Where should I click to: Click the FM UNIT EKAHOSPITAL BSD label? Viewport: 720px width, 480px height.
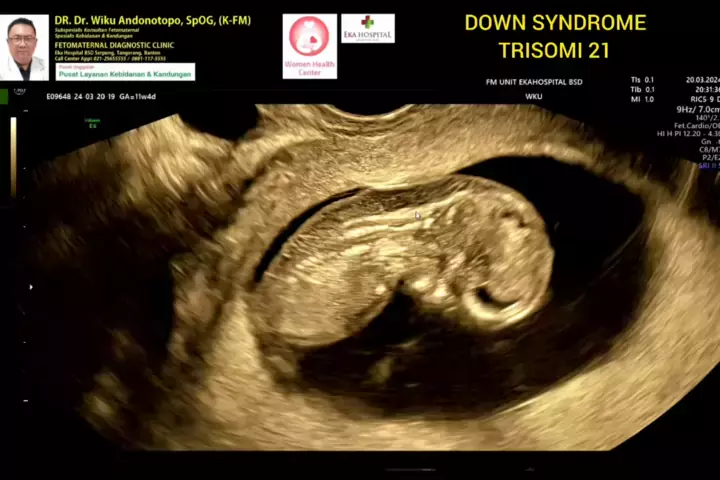point(533,82)
